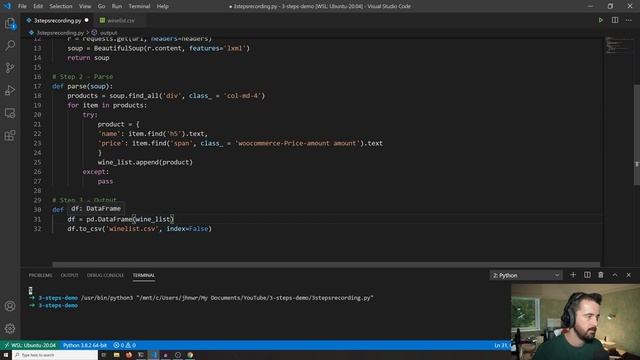Open the Edit menu
Viewport: 640px width, 360px height.
[38, 6]
